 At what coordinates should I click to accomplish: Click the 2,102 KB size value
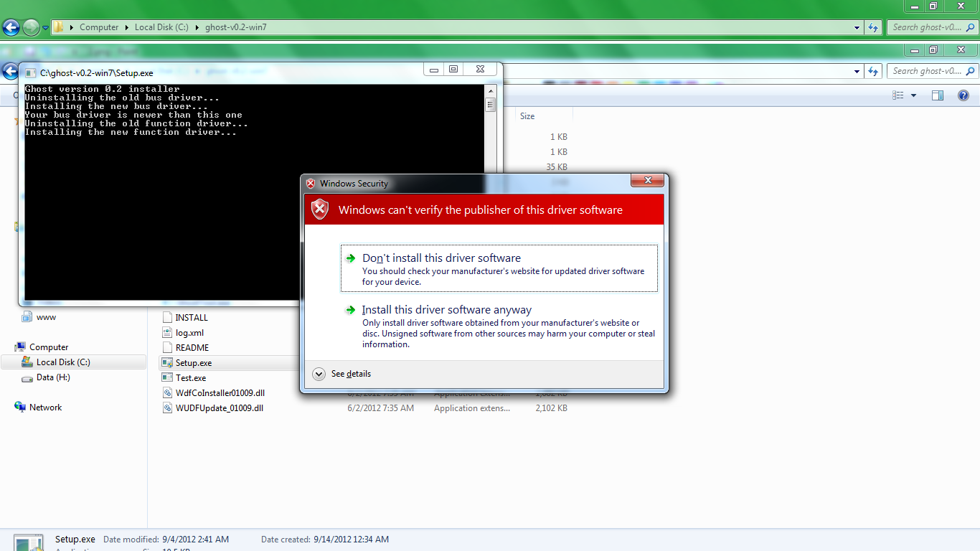click(551, 408)
